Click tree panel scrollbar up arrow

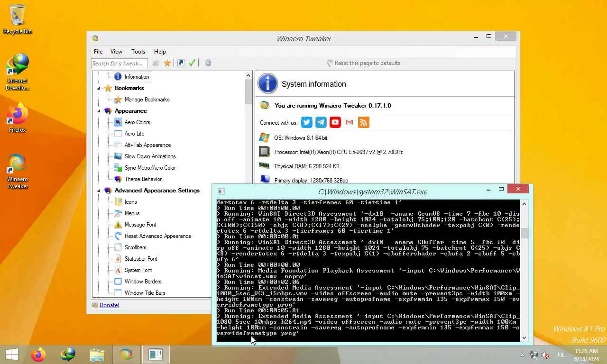[x=248, y=75]
